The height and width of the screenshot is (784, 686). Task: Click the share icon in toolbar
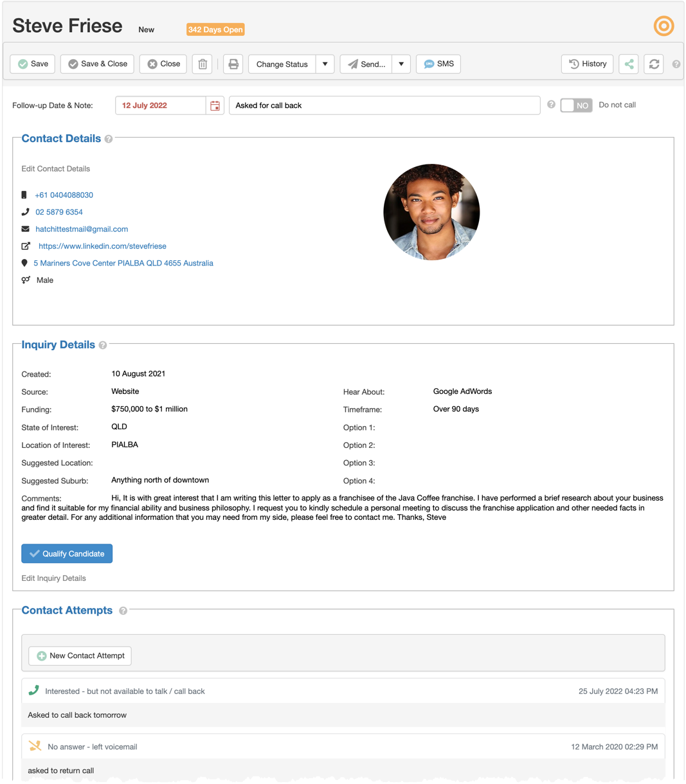pos(629,64)
